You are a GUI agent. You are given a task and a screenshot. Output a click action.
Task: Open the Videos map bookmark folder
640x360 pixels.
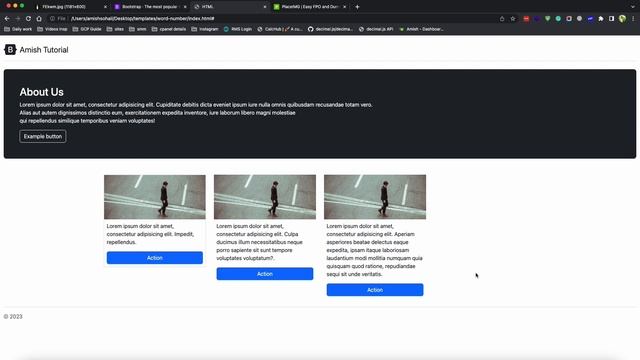point(52,29)
